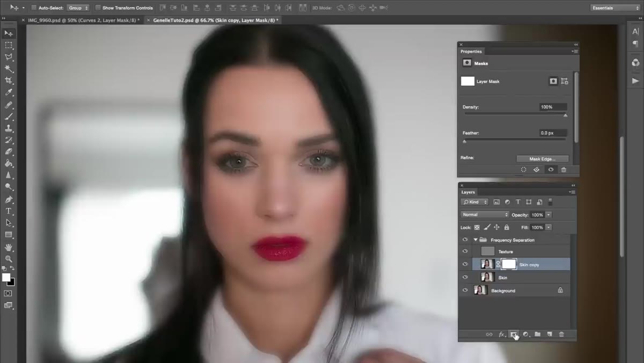The width and height of the screenshot is (644, 363).
Task: Select the Eyedropper tool
Action: (x=9, y=92)
